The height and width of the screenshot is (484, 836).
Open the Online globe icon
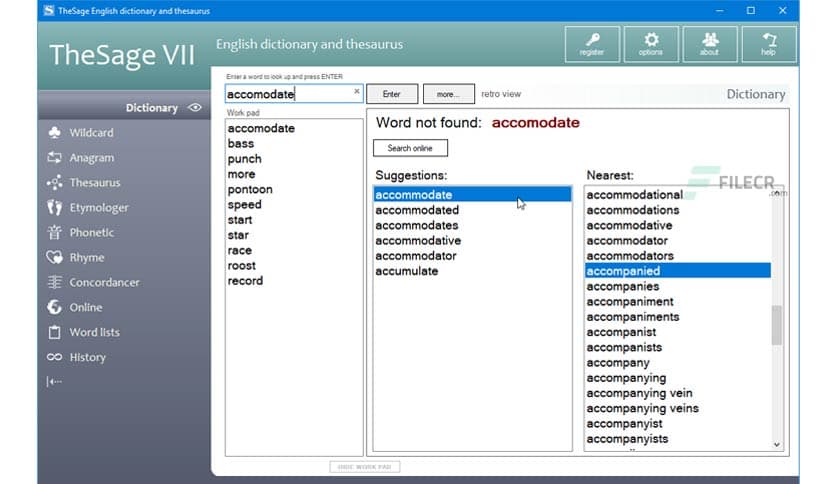click(x=54, y=307)
